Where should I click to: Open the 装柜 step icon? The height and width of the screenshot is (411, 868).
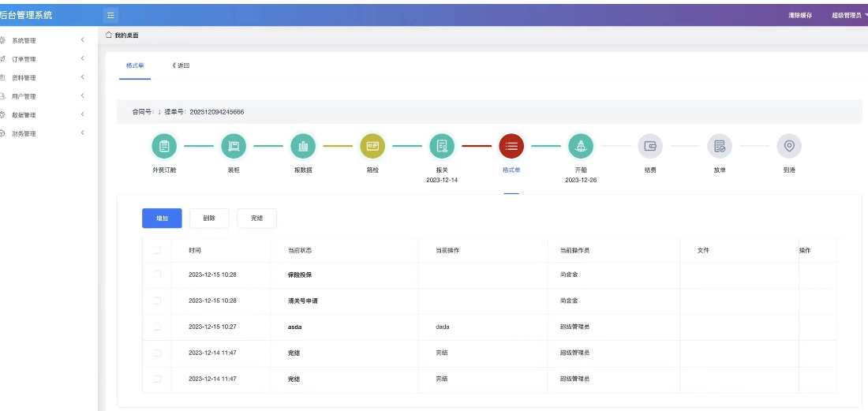[x=234, y=146]
